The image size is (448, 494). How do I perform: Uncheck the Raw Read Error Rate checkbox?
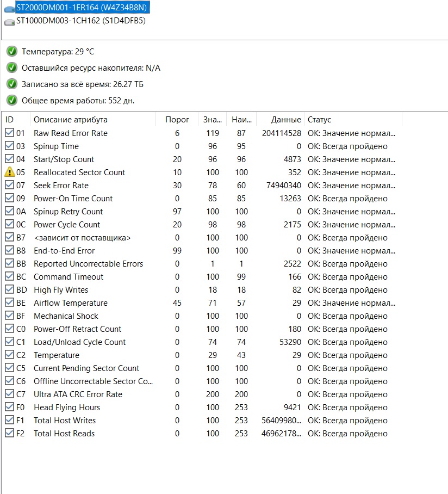pyautogui.click(x=9, y=133)
